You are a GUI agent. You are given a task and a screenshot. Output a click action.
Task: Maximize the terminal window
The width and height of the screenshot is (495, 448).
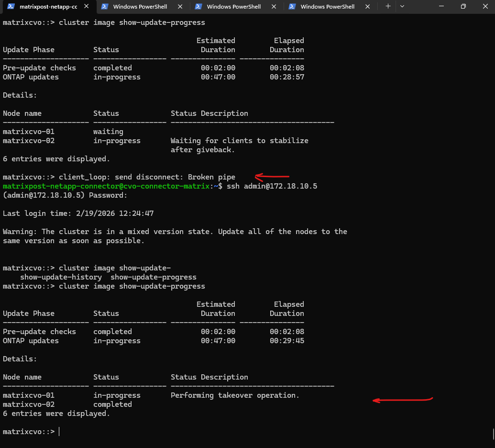pos(463,7)
